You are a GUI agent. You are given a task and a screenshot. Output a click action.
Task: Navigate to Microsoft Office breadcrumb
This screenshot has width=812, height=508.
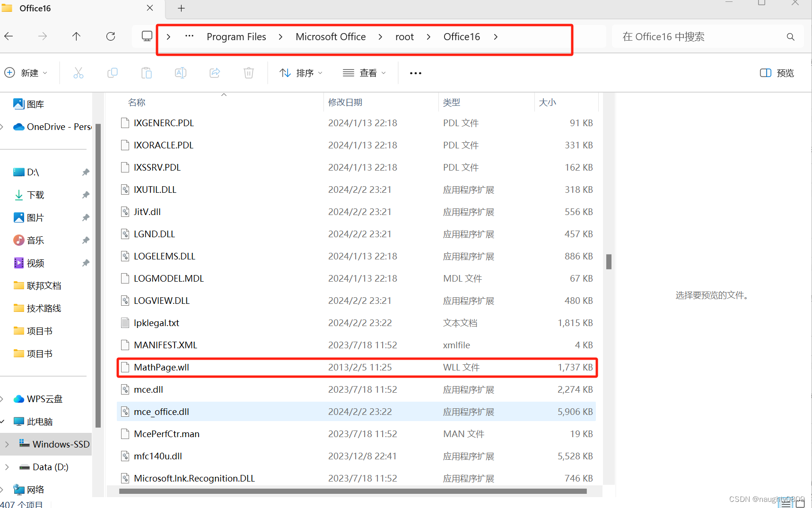[331, 37]
